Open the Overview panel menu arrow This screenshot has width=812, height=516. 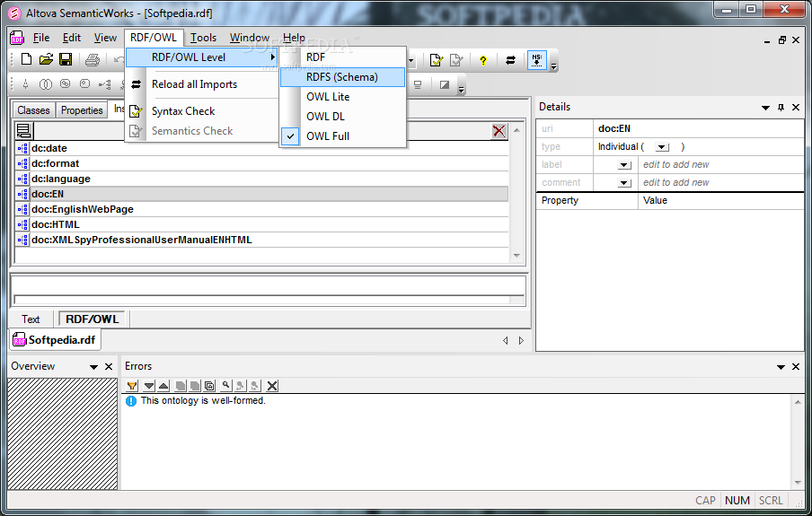(93, 367)
